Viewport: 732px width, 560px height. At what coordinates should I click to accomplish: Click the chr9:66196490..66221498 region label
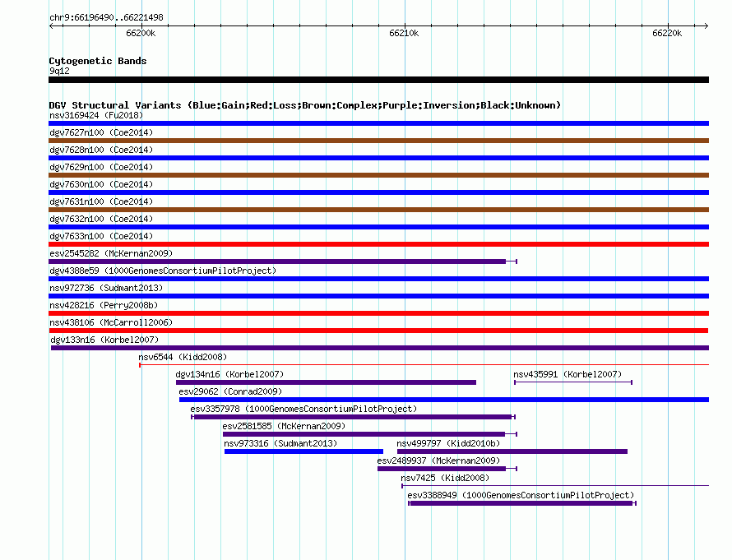pyautogui.click(x=106, y=17)
